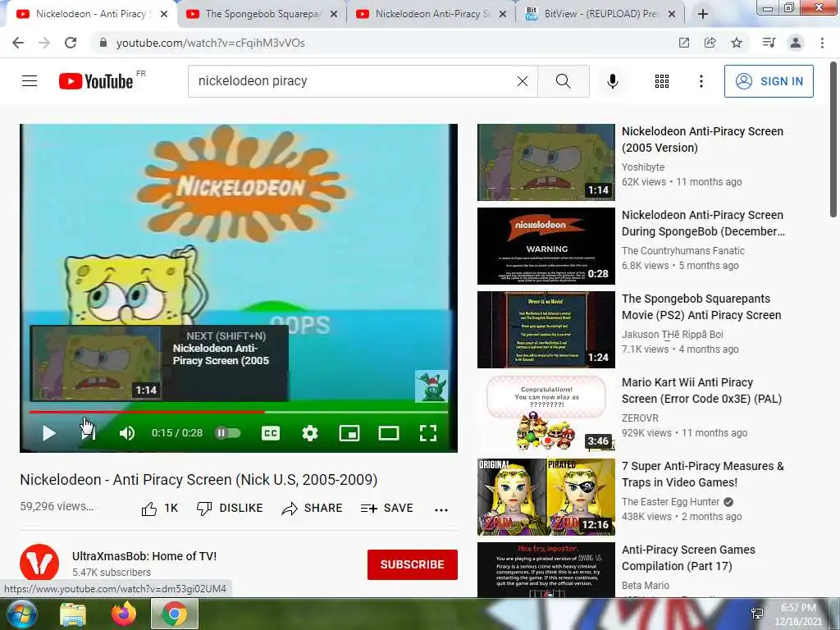Click the DISLIKE button

[230, 508]
